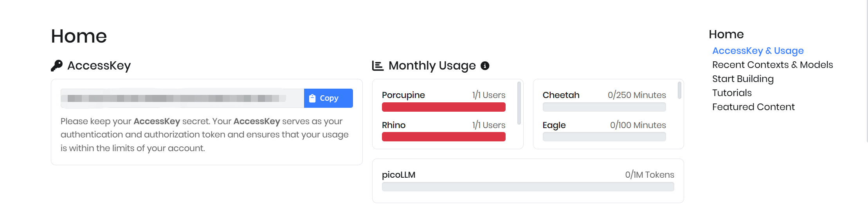Navigate to Tutorials section
The width and height of the screenshot is (868, 223).
(x=731, y=93)
